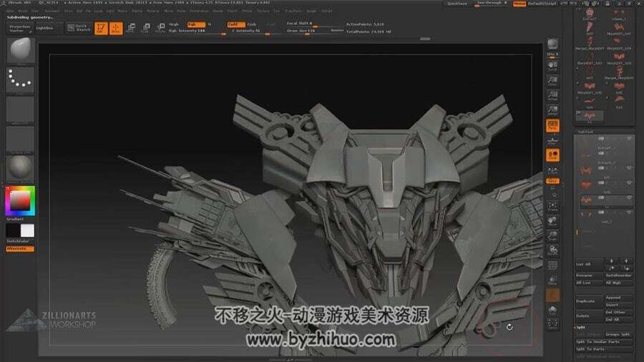Viewport: 644px width, 362px height.
Task: Select the black secondary color swatch
Action: [x=13, y=230]
